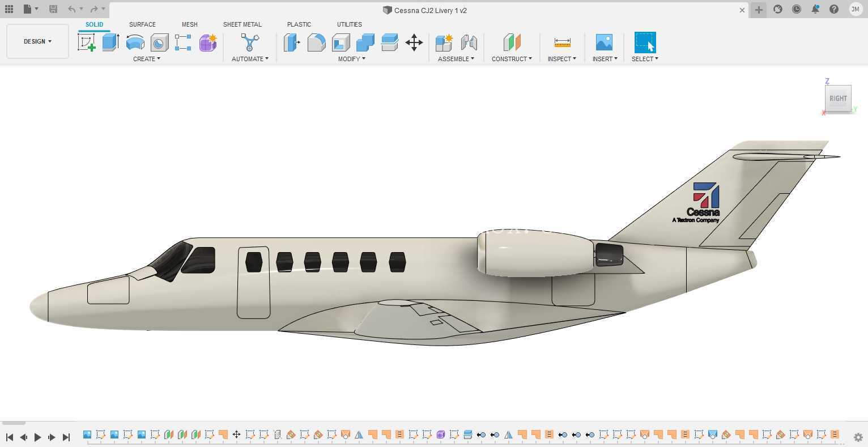Screen dimensions: 868x447
Task: Step forward one timeline feature
Action: 52,437
